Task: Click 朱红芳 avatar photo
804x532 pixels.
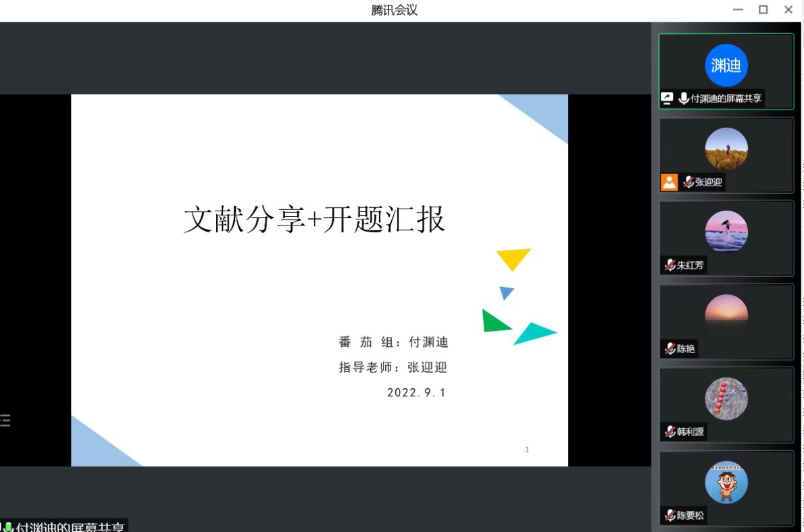Action: (x=726, y=232)
